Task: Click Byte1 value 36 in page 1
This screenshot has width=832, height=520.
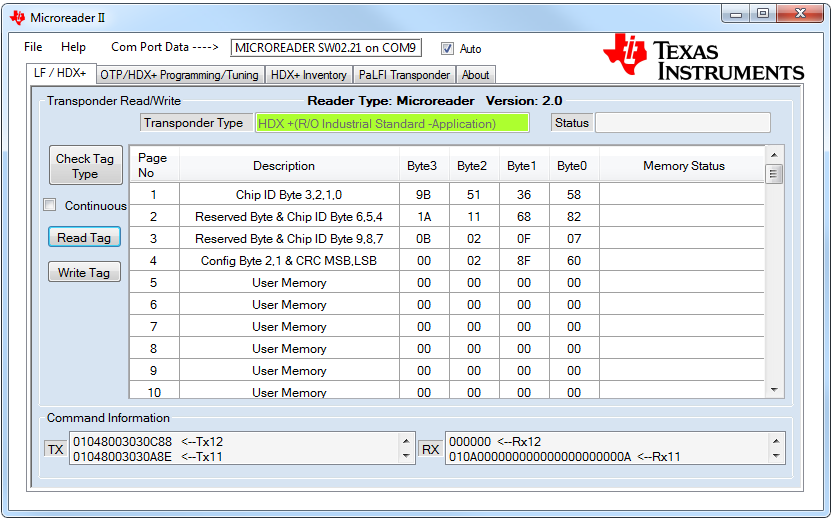Action: pyautogui.click(x=524, y=195)
